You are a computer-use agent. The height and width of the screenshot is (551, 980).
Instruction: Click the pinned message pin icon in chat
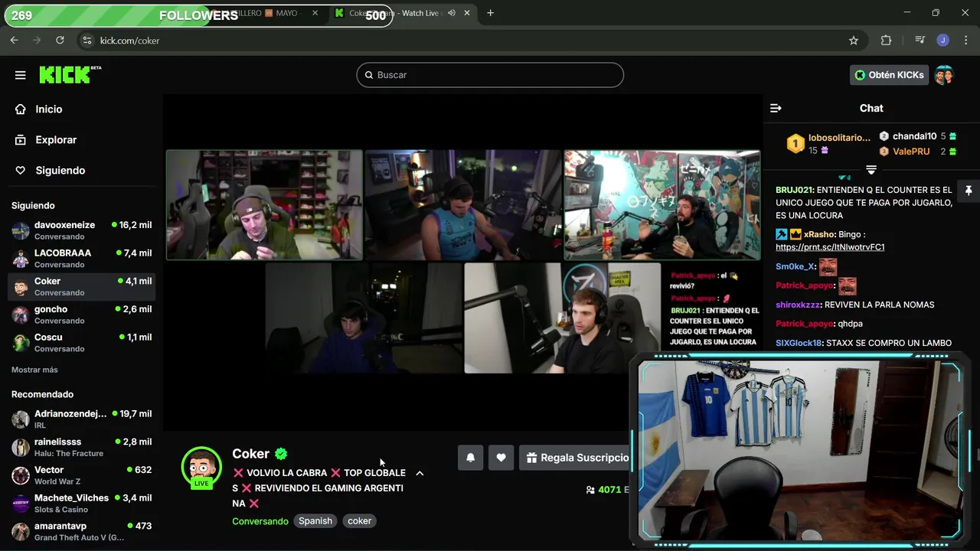point(968,191)
